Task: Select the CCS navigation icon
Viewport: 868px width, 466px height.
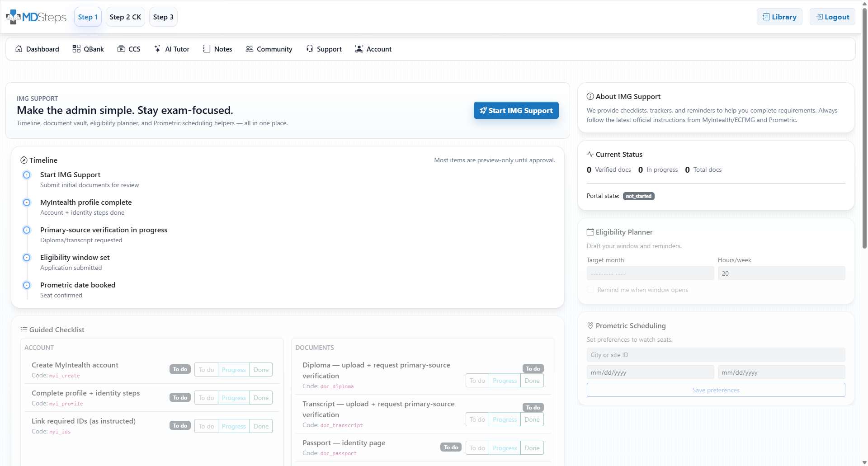Action: [x=129, y=49]
